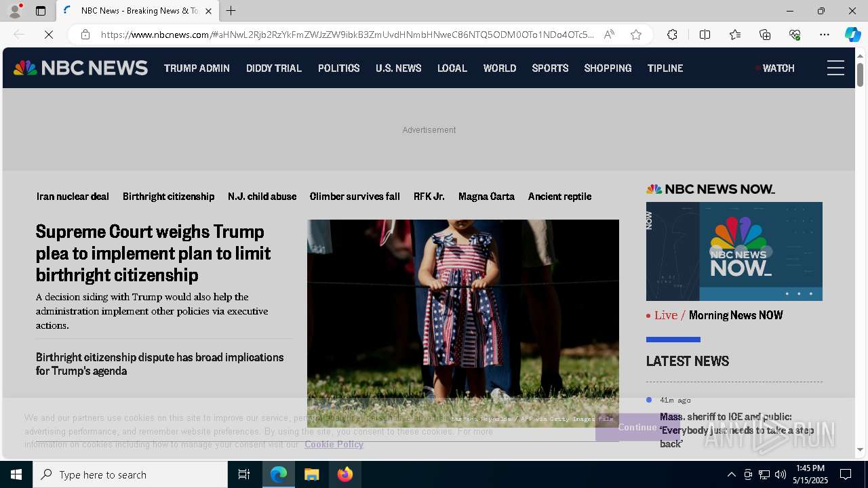The height and width of the screenshot is (488, 868).
Task: Open the Ancient reptile topic
Action: click(x=559, y=196)
